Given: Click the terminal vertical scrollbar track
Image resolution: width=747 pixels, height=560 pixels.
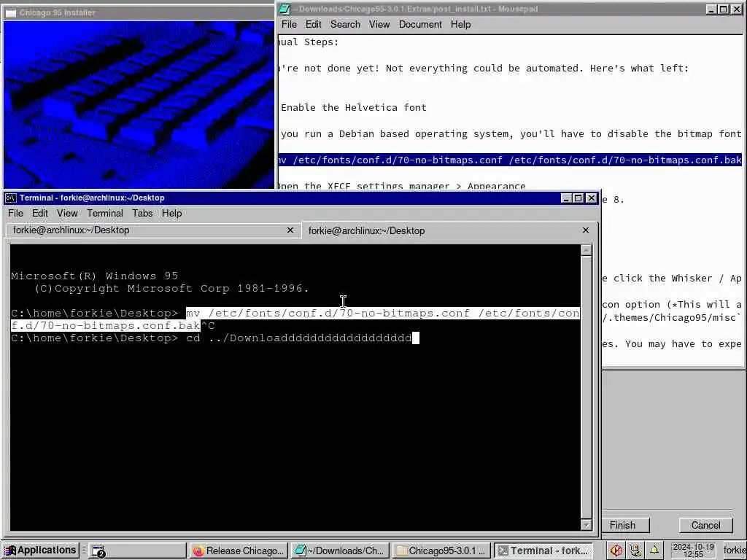Looking at the screenshot, I should (x=587, y=387).
